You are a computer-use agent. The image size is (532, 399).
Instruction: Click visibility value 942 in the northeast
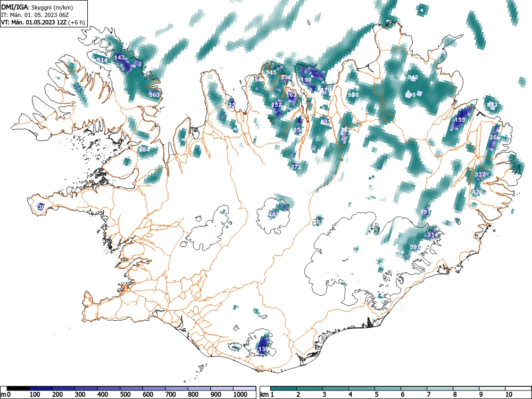(x=413, y=77)
